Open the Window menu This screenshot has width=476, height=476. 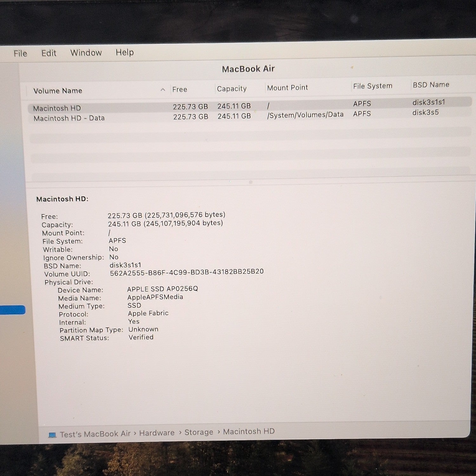click(x=86, y=53)
